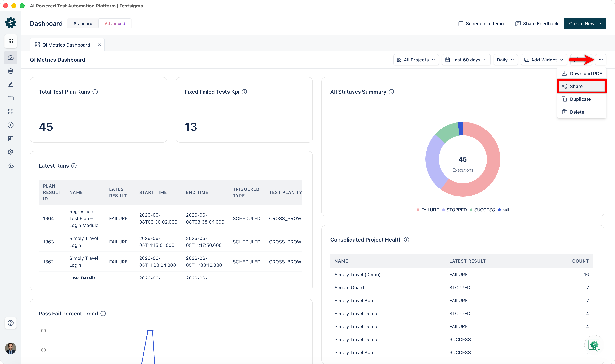
Task: Click the PLAN RESULT ID column header
Action: click(x=52, y=192)
